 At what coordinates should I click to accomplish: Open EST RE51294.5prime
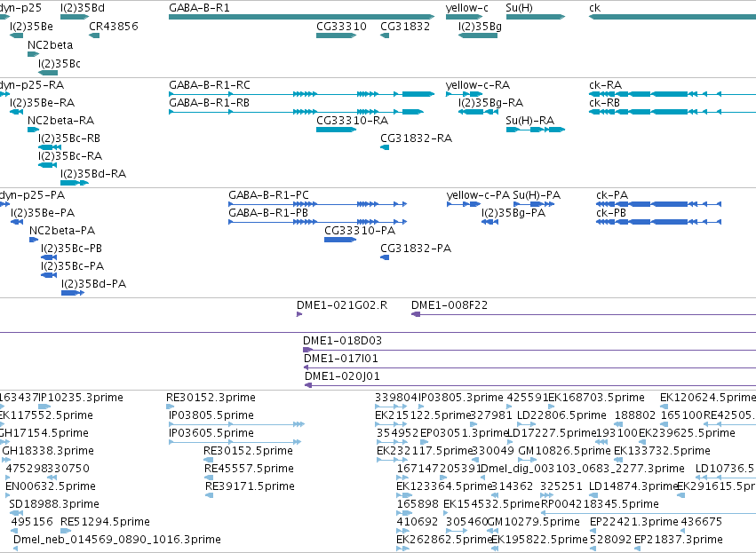[x=105, y=523]
